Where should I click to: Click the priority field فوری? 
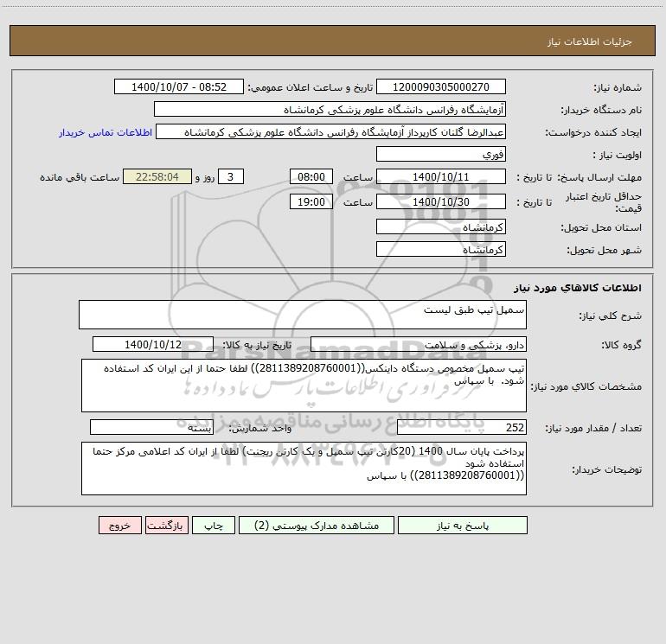(x=441, y=154)
